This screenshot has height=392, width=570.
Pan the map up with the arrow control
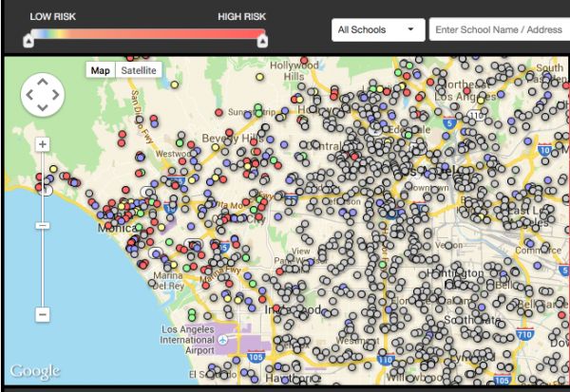click(x=43, y=82)
